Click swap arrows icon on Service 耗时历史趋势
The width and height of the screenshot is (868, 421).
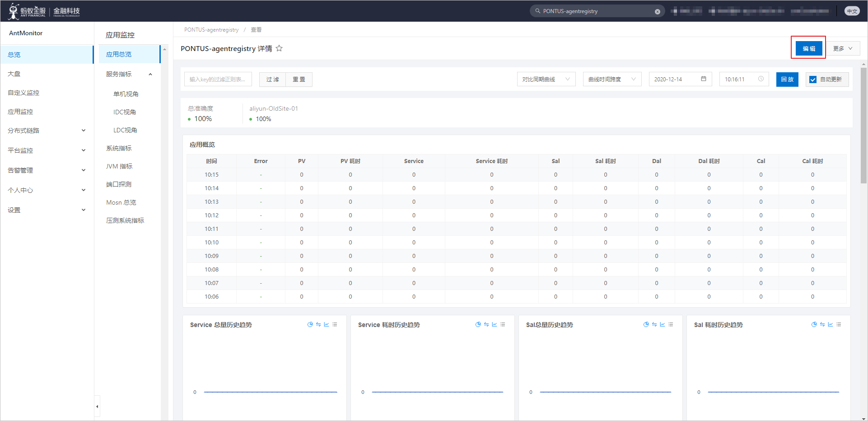click(486, 324)
